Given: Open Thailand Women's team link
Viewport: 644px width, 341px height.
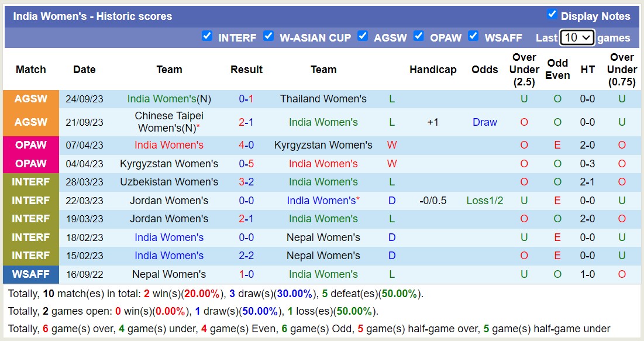Looking at the screenshot, I should click(x=323, y=99).
